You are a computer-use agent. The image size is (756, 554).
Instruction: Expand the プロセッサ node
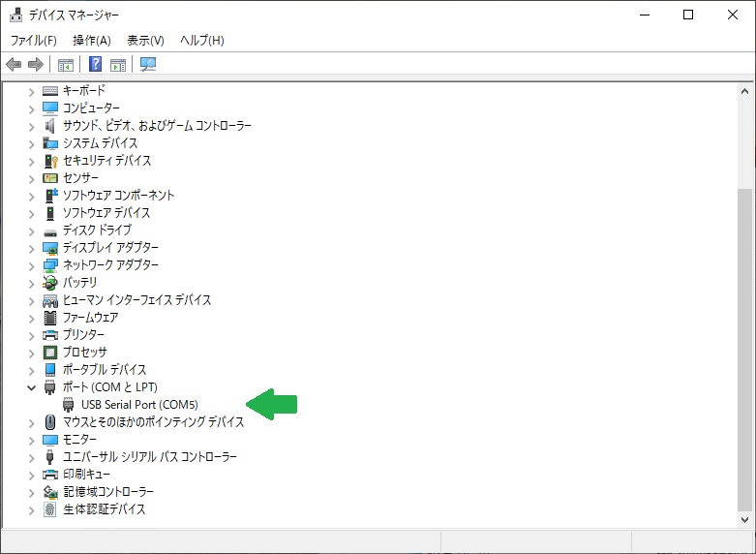pyautogui.click(x=31, y=354)
